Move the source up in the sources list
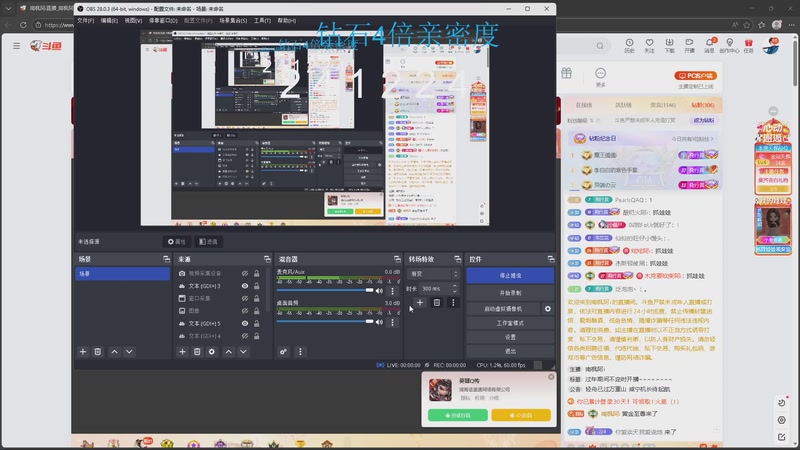The height and width of the screenshot is (450, 800). click(x=229, y=352)
